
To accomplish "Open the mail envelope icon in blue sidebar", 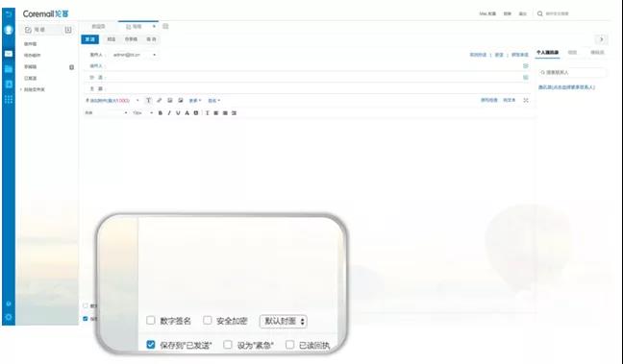I will [9, 54].
